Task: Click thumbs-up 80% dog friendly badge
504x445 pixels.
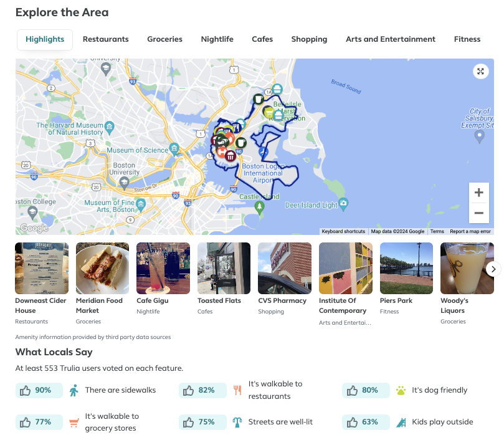Action: click(x=366, y=390)
